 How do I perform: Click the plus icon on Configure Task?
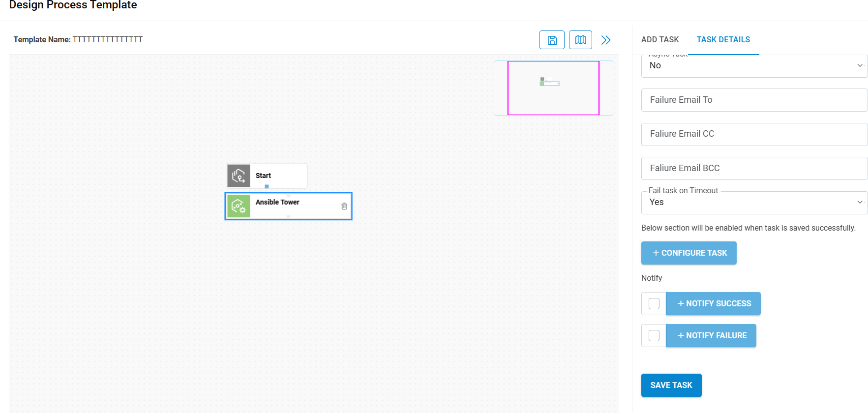point(656,253)
